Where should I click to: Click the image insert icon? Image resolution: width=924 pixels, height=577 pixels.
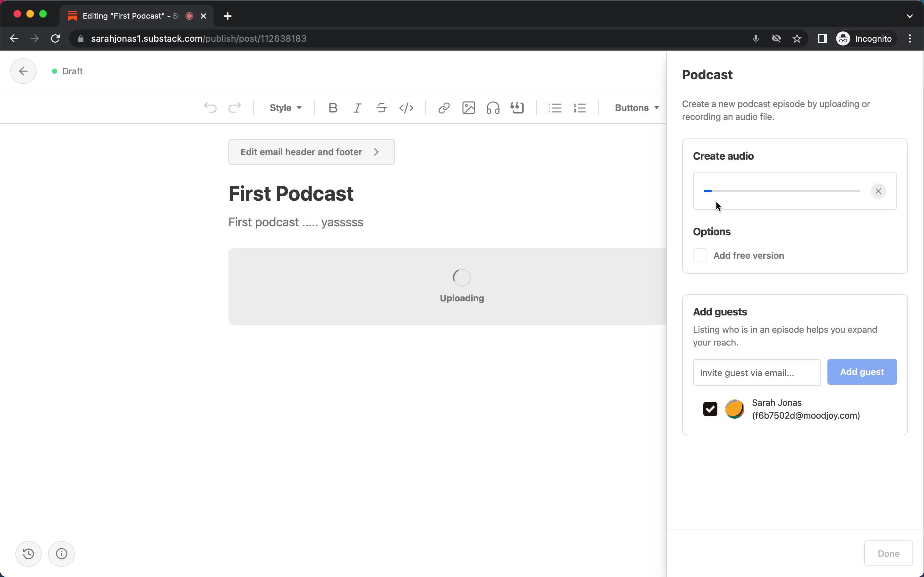point(468,108)
